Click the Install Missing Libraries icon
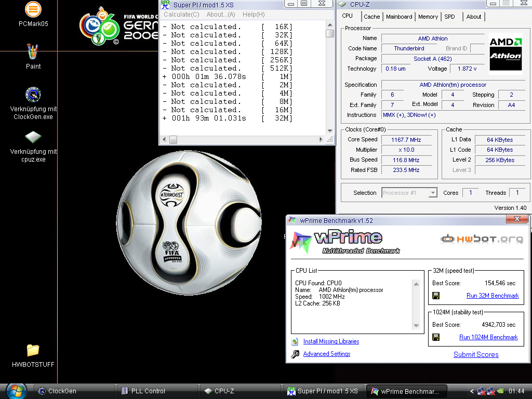This screenshot has width=532, height=399. [295, 341]
